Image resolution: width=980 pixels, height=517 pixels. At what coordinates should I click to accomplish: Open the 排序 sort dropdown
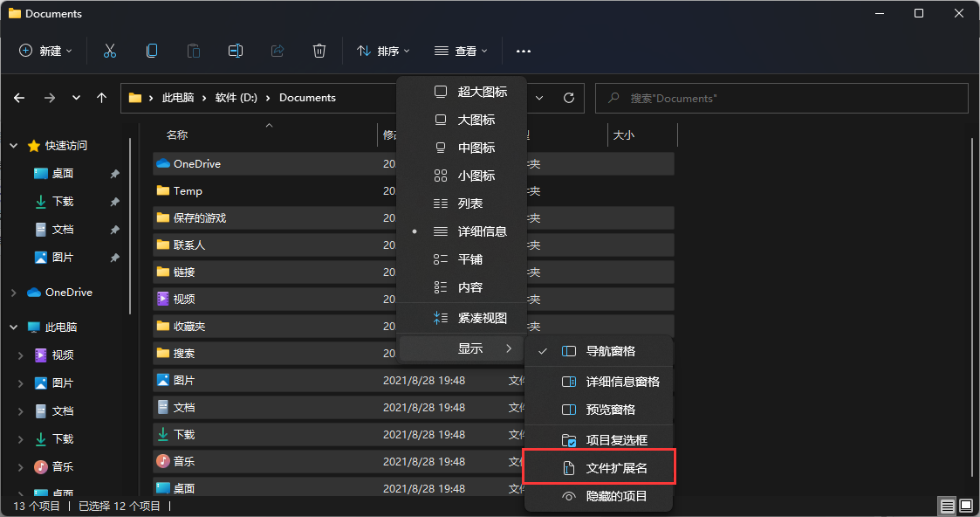tap(382, 52)
